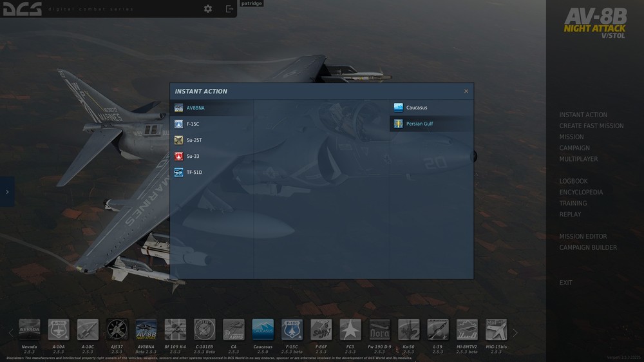The height and width of the screenshot is (362, 644).
Task: Open the Nevada module icon
Action: tap(29, 330)
